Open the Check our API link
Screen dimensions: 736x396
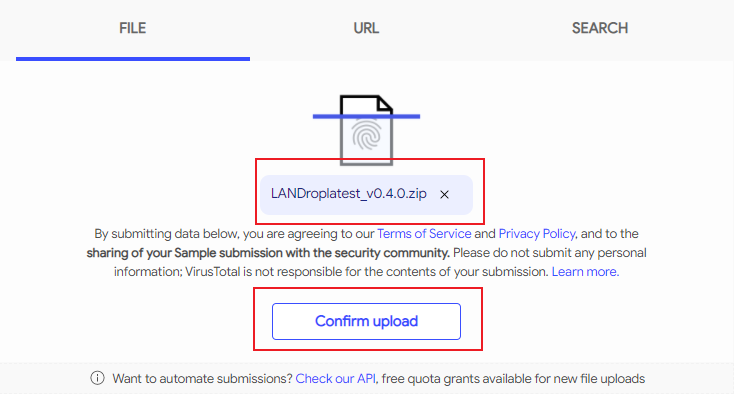[336, 379]
